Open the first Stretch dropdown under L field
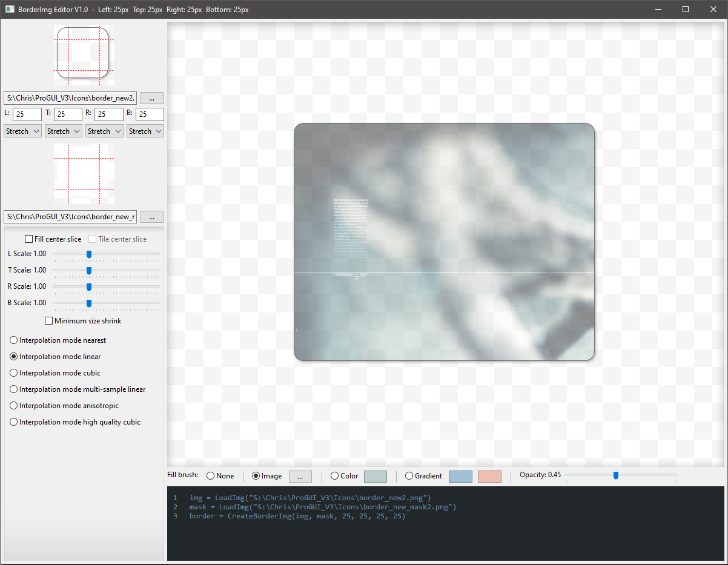The width and height of the screenshot is (728, 565). 22,131
